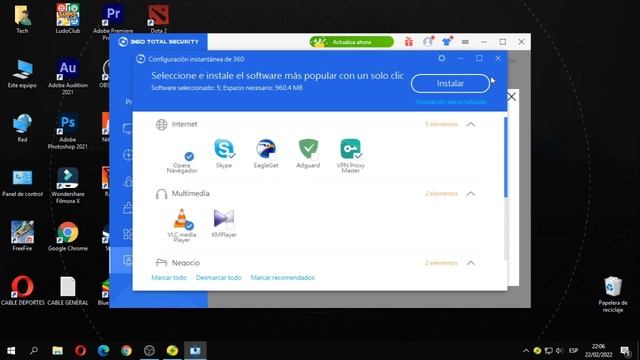The height and width of the screenshot is (360, 640).
Task: Open user account icon in 360 title bar
Action: (x=428, y=42)
